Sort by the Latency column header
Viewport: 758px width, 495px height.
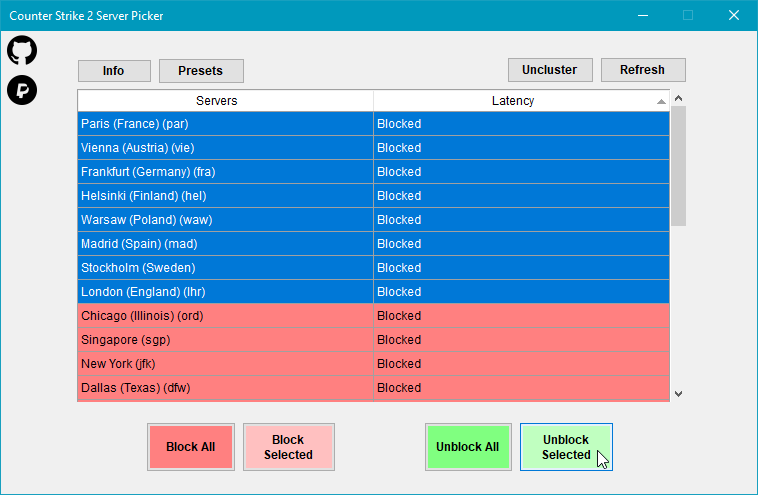521,101
